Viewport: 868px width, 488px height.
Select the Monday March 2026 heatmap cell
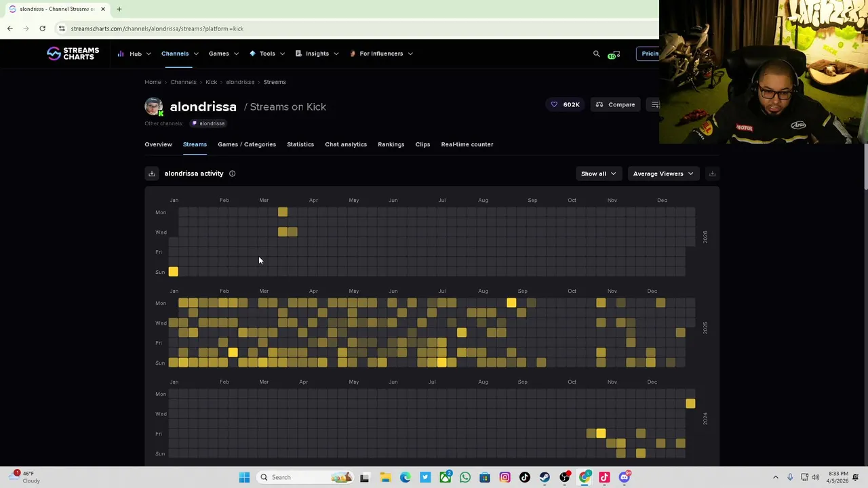click(283, 212)
